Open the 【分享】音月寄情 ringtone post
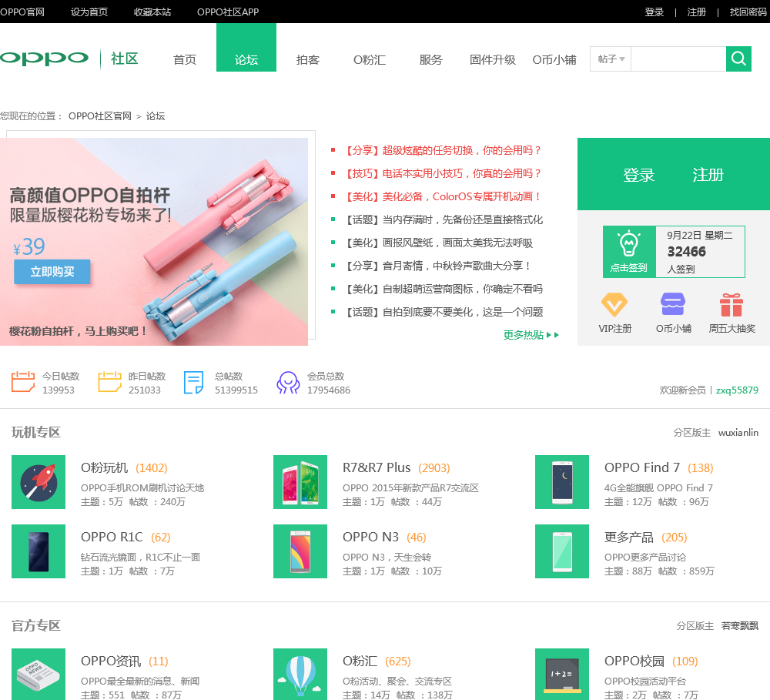Image resolution: width=770 pixels, height=700 pixels. 437,266
